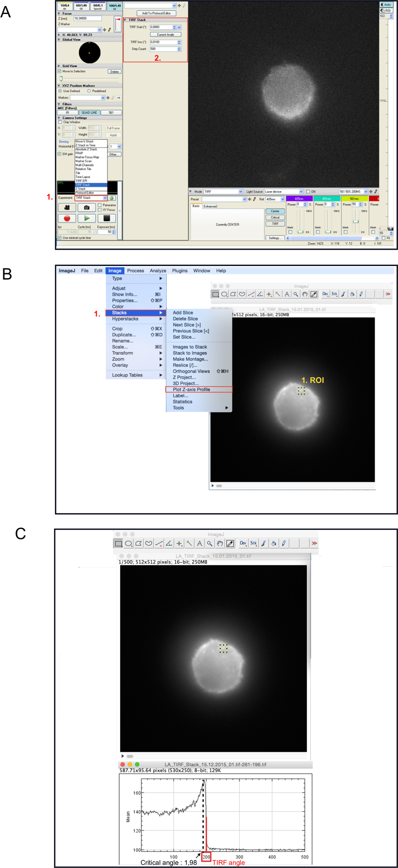Click the Grid View zoom slider
Screen dimensions: 398x868
61,79
